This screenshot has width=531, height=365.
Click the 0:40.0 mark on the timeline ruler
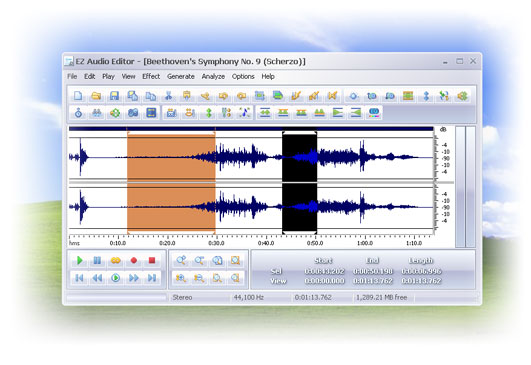click(x=266, y=243)
